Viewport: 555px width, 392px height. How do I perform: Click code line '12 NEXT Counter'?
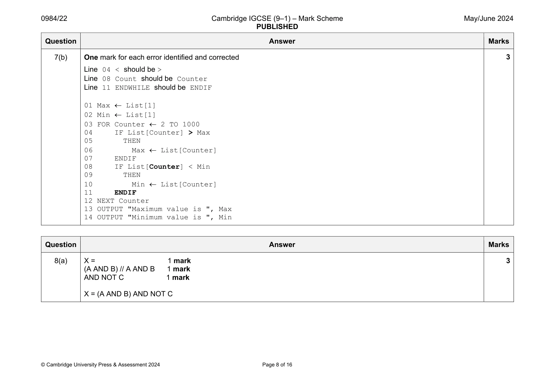(116, 201)
